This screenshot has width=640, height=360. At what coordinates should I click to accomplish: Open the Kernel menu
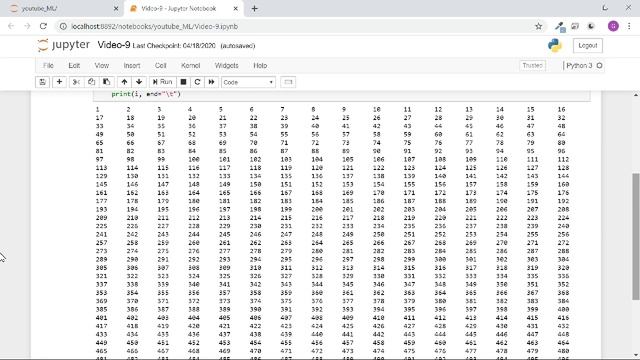pos(190,66)
